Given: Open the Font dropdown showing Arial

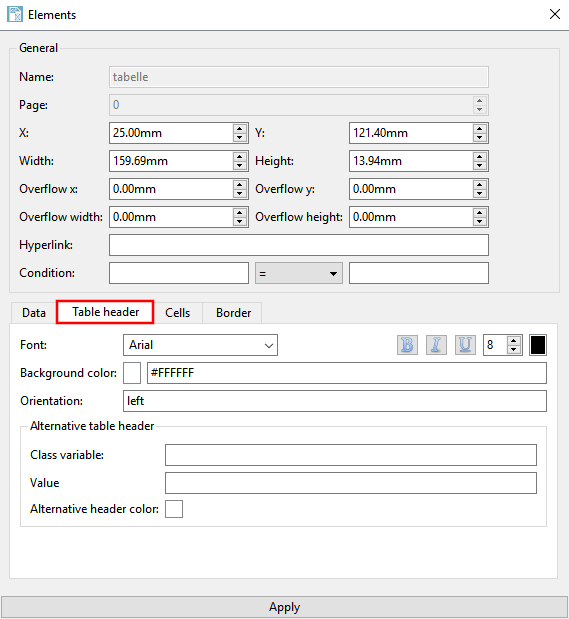Looking at the screenshot, I should (200, 345).
